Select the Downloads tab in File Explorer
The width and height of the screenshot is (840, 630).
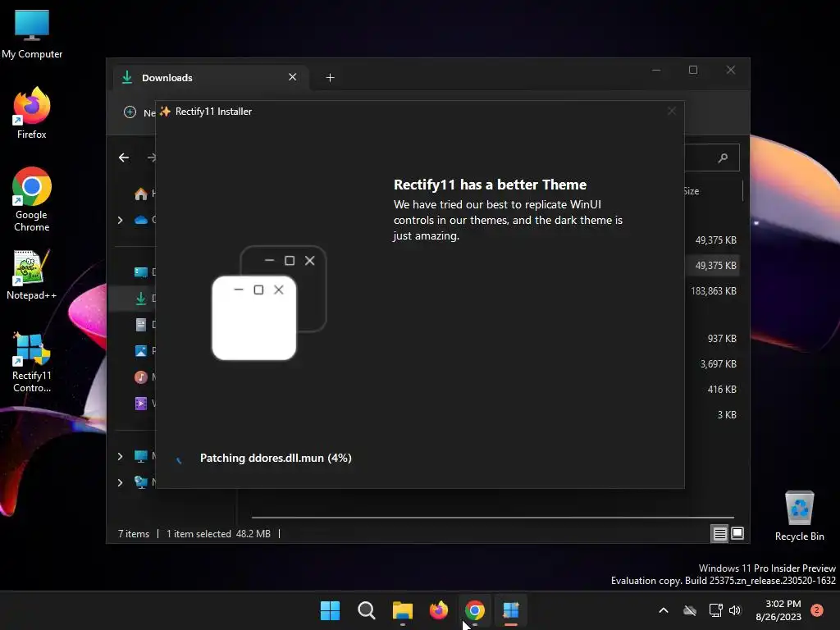209,78
